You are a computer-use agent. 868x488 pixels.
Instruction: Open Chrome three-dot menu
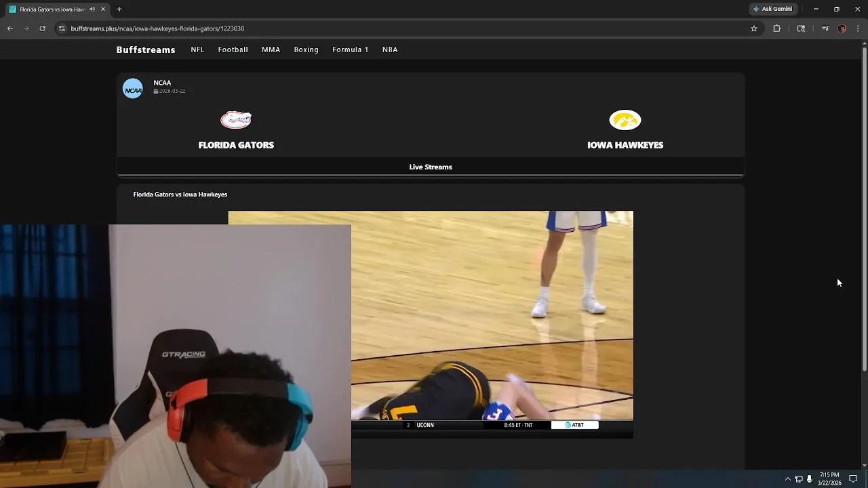858,28
